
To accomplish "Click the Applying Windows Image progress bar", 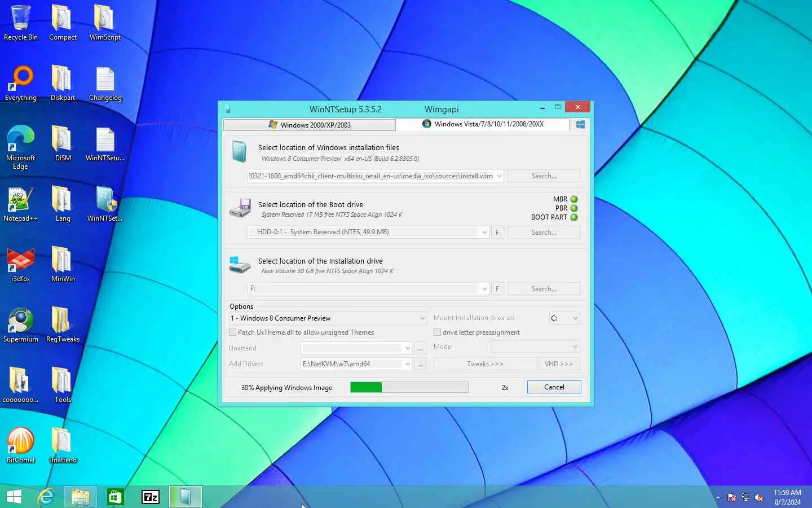I will pyautogui.click(x=409, y=387).
